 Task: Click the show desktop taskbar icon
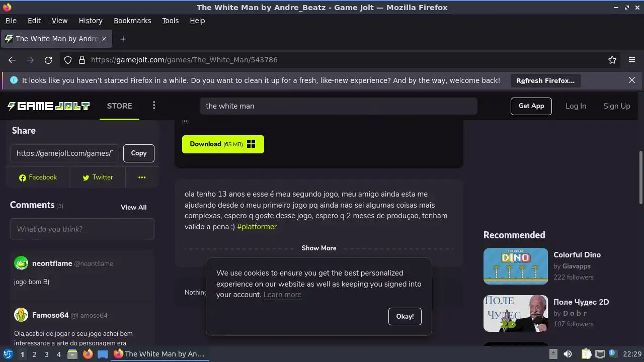[103, 354]
